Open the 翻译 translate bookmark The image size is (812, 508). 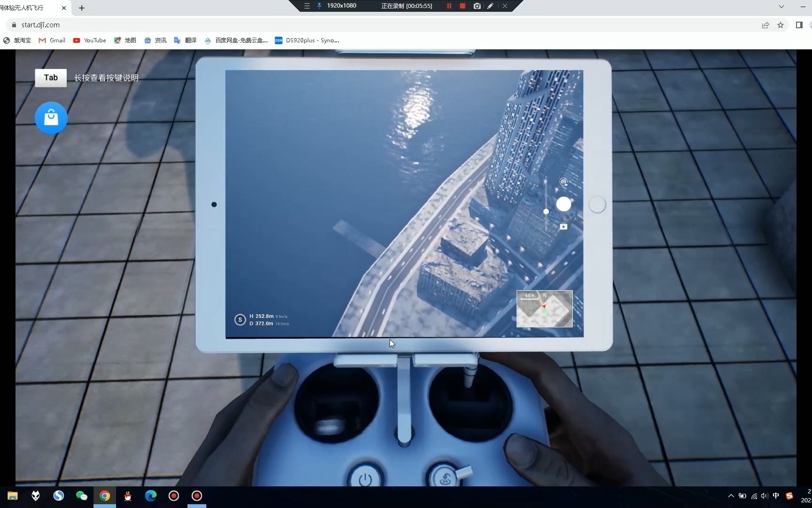coord(185,40)
